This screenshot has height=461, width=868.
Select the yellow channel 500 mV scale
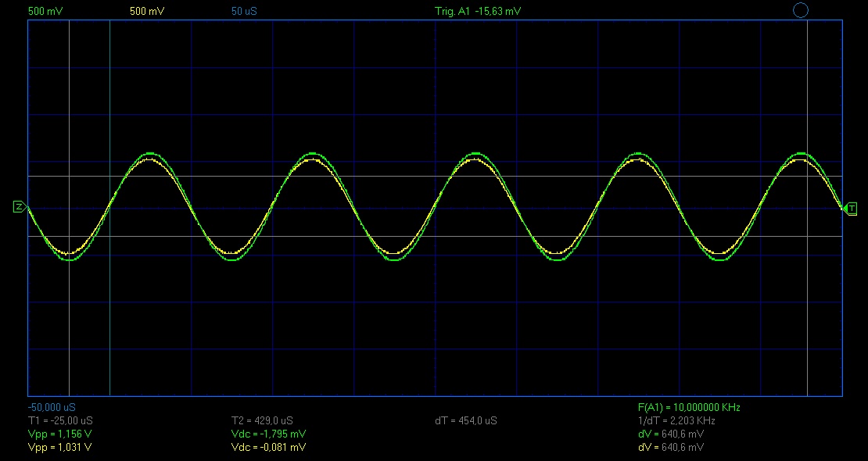click(x=147, y=11)
